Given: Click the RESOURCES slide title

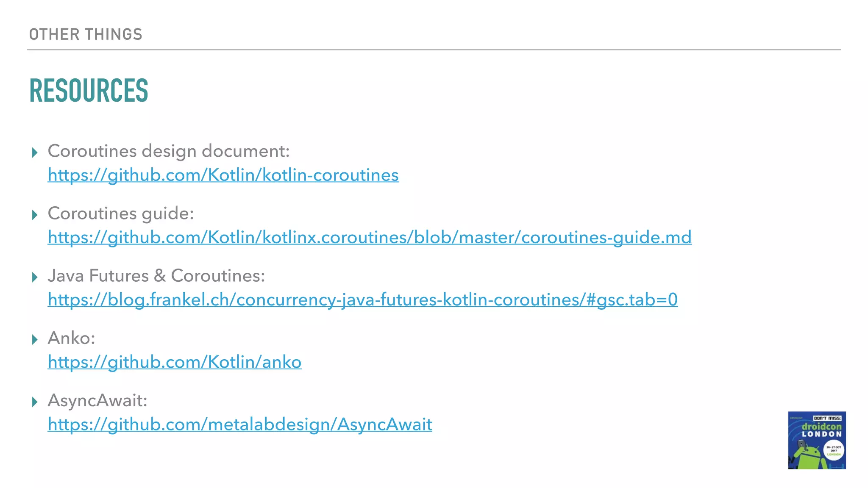Looking at the screenshot, I should click(x=89, y=91).
